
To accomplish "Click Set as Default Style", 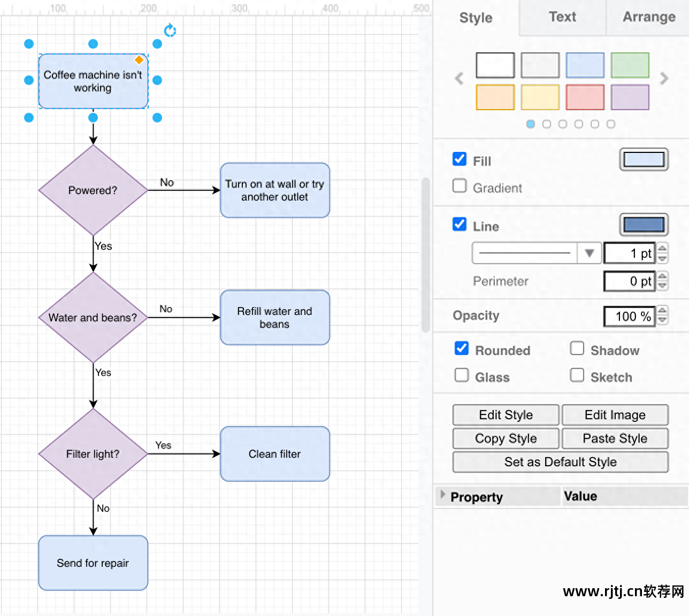I will click(560, 462).
